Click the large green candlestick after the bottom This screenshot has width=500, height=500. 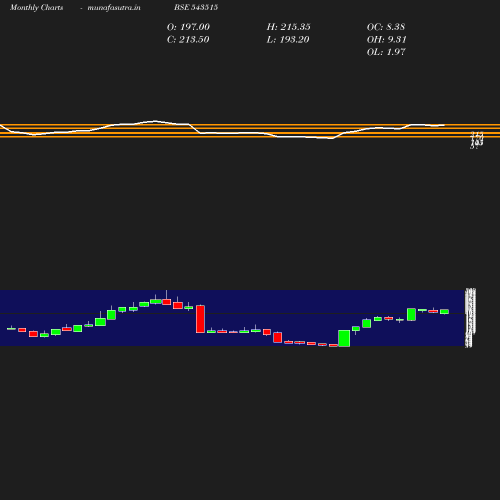pos(344,338)
